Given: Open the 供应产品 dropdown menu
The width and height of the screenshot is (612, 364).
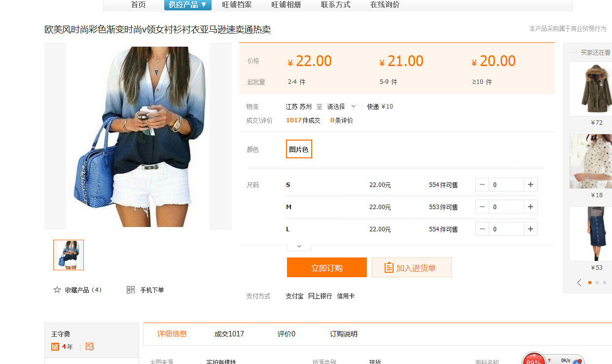Looking at the screenshot, I should (x=187, y=5).
